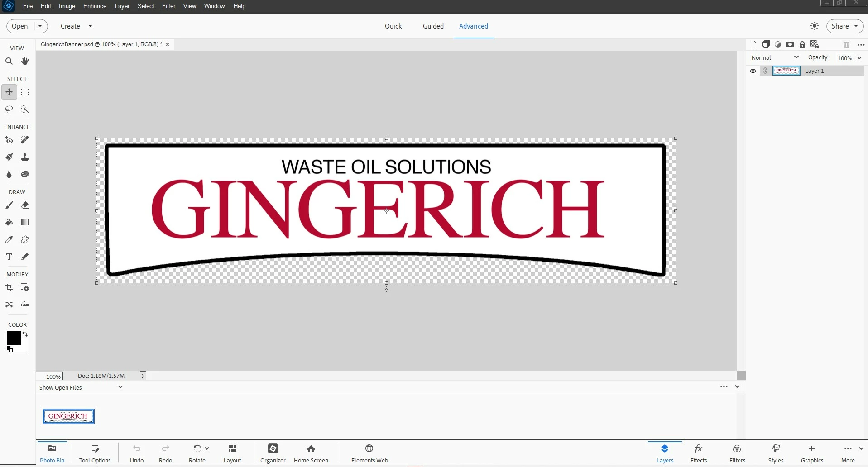Select the Eraser tool
Viewport: 868px width, 467px height.
tap(25, 205)
